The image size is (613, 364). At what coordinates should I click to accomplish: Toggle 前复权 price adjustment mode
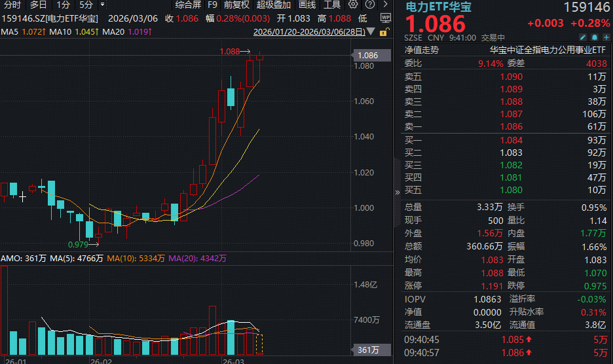(236, 5)
